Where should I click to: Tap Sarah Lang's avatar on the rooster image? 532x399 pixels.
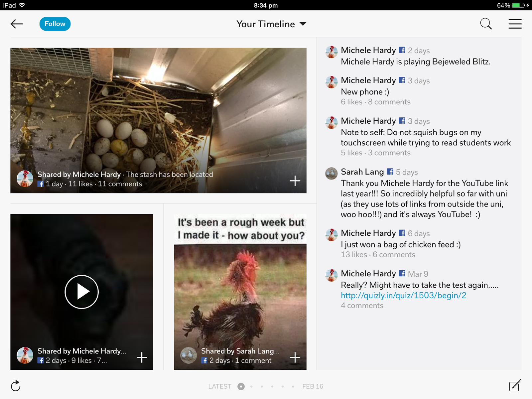pos(189,355)
